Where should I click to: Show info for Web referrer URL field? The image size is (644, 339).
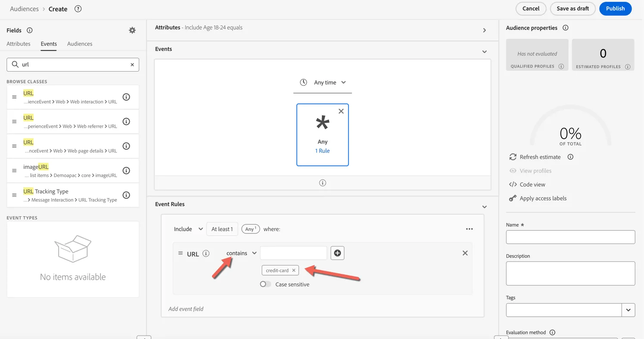[x=126, y=121]
